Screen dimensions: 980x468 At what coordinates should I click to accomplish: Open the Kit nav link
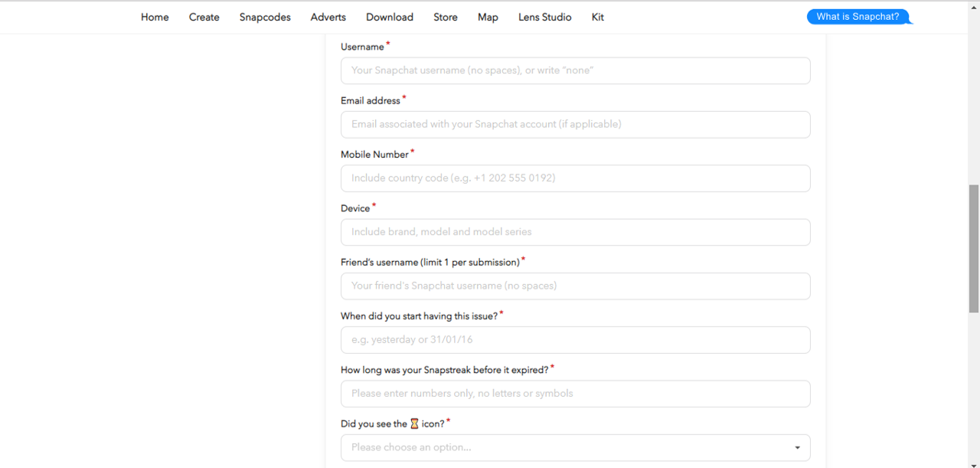click(x=598, y=17)
